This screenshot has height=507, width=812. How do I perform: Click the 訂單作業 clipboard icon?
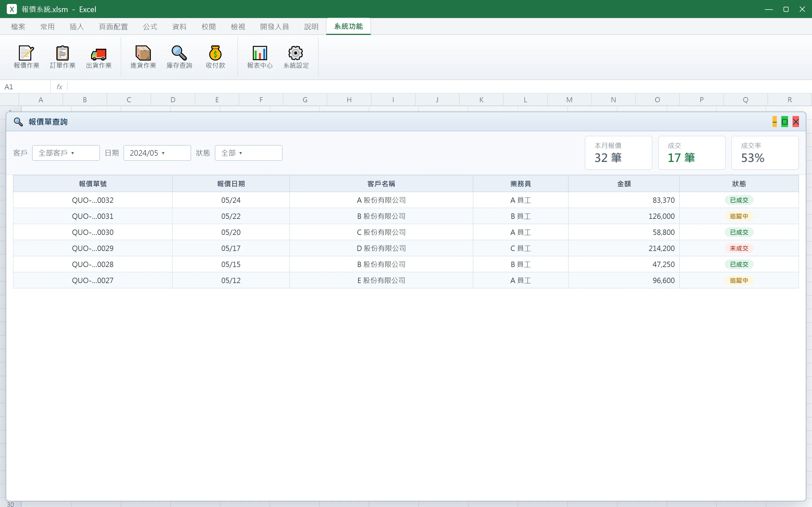click(62, 57)
